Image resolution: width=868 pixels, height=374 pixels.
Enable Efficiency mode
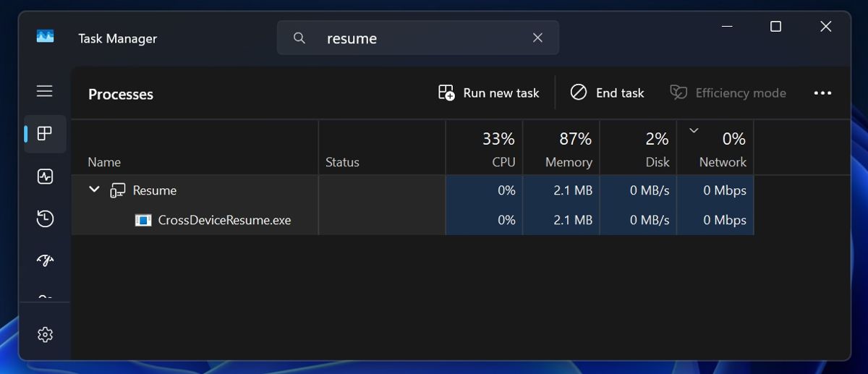728,93
